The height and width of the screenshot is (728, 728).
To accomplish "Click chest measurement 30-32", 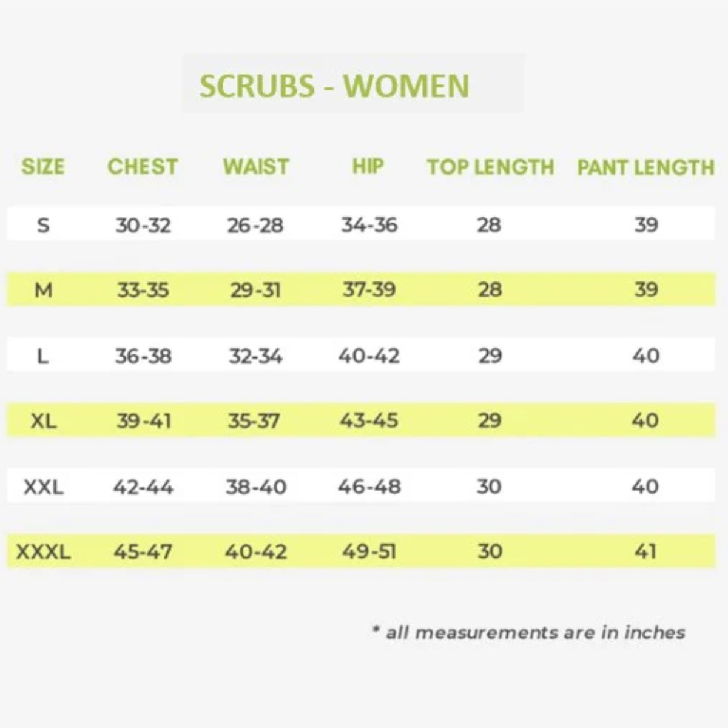I will point(143,225).
